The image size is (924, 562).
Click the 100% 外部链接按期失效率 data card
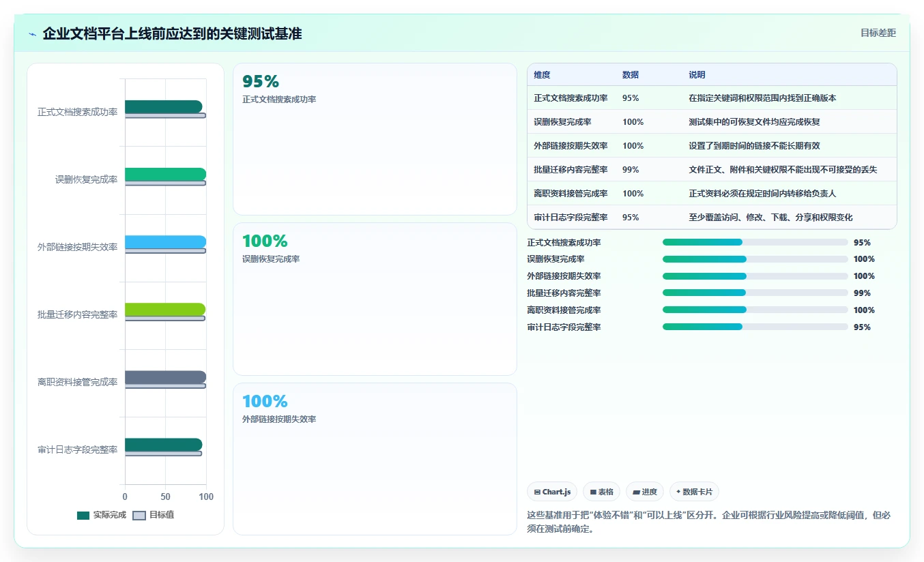[x=375, y=459]
